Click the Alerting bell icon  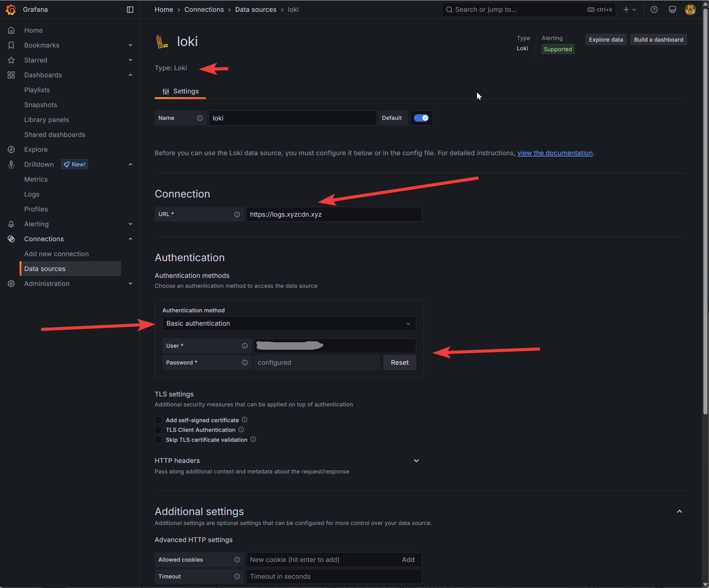(x=11, y=224)
